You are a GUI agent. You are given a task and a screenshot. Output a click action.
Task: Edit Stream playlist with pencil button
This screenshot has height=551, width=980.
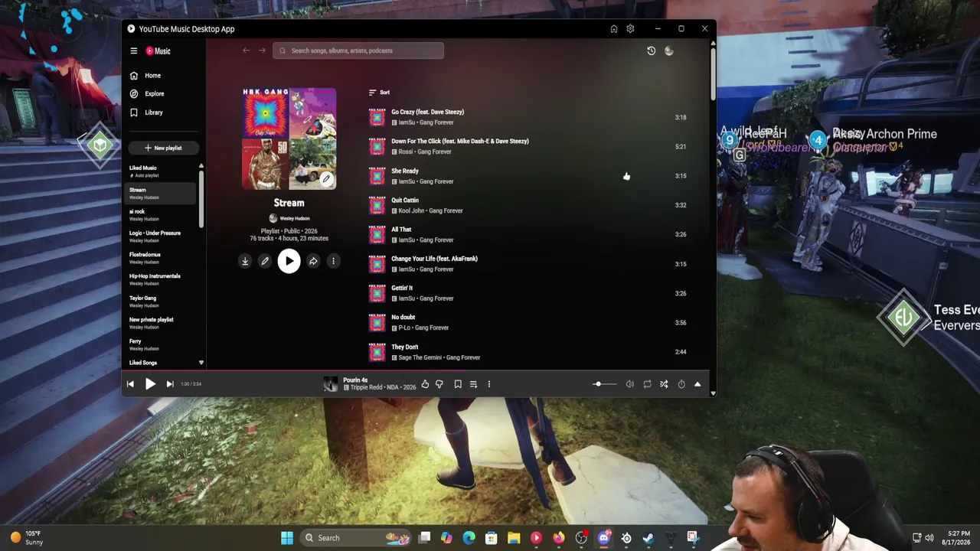coord(265,262)
